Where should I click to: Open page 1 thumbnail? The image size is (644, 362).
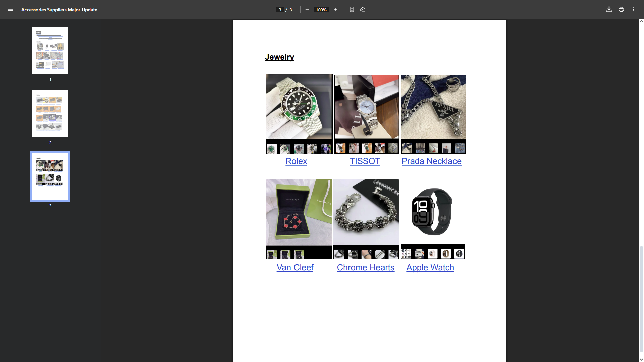tap(50, 50)
